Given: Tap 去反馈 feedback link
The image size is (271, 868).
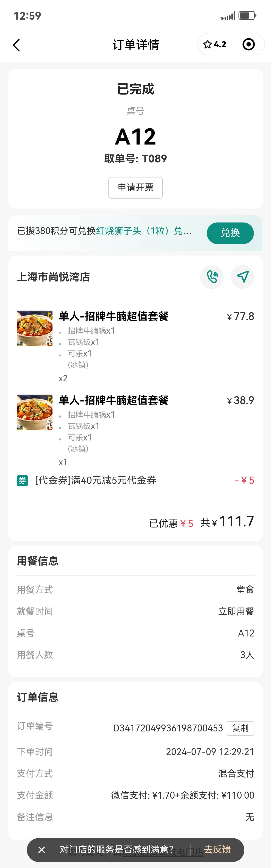Looking at the screenshot, I should 217,849.
